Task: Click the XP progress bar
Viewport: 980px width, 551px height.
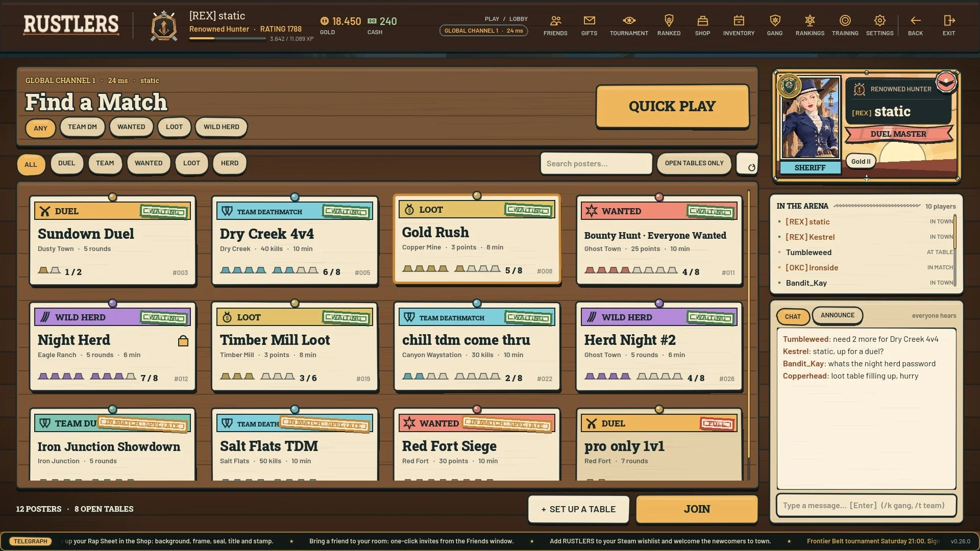Action: [227, 39]
